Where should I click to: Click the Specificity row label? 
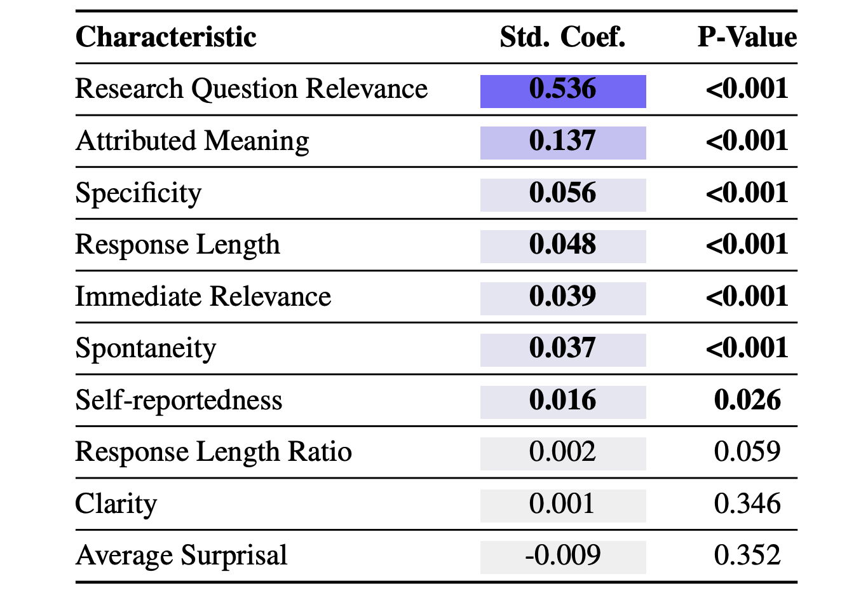point(138,193)
